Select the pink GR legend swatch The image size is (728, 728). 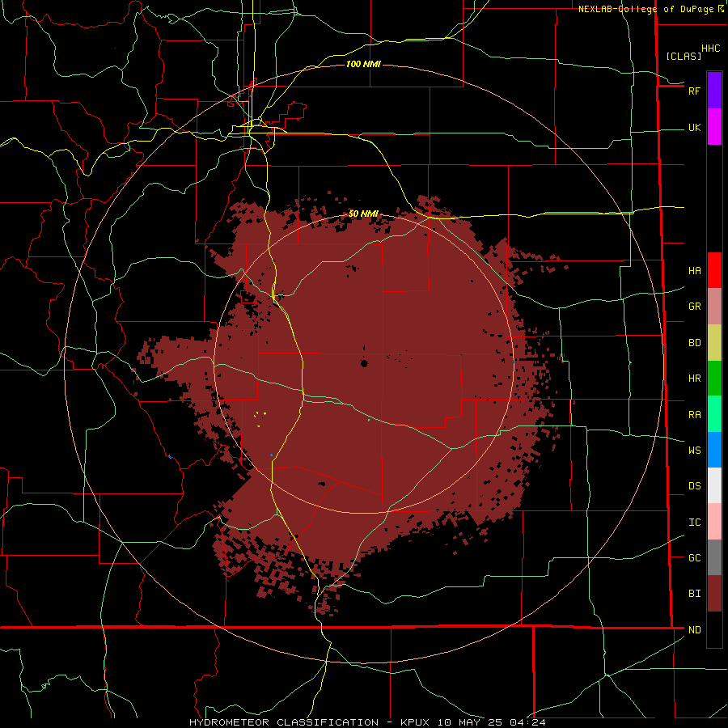click(714, 307)
